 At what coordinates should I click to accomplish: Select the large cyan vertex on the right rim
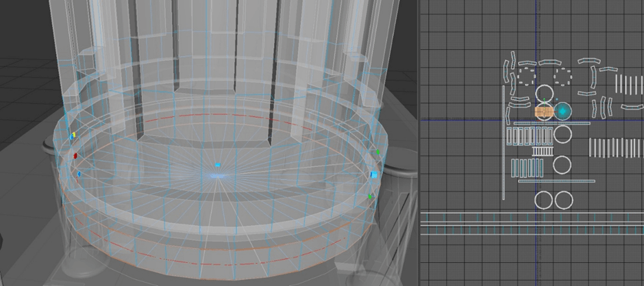tap(374, 174)
